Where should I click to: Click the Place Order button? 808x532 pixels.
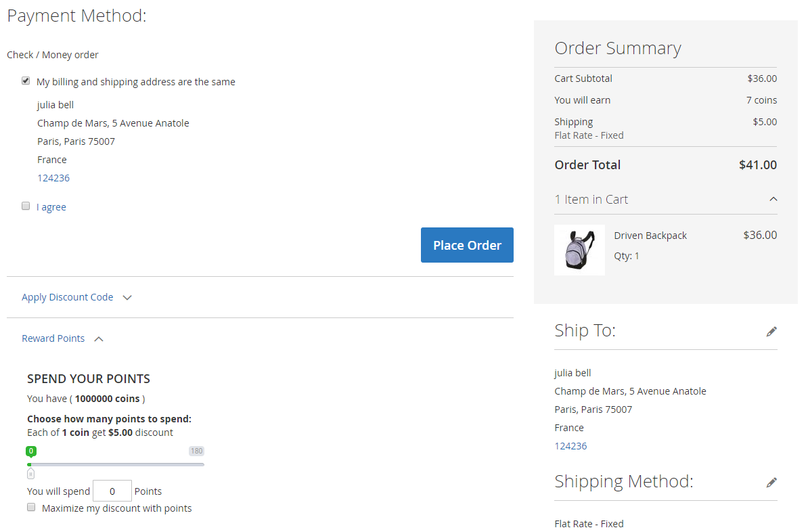(467, 245)
